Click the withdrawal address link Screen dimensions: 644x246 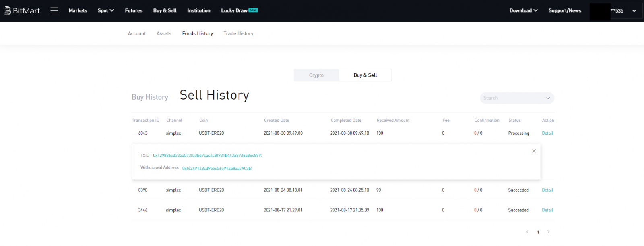coord(217,168)
